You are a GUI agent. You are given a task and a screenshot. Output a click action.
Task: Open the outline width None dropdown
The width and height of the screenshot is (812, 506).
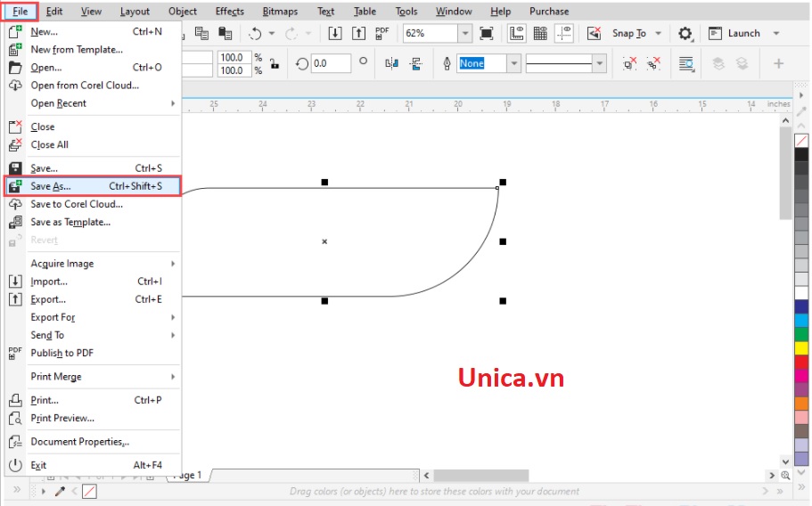coord(513,63)
